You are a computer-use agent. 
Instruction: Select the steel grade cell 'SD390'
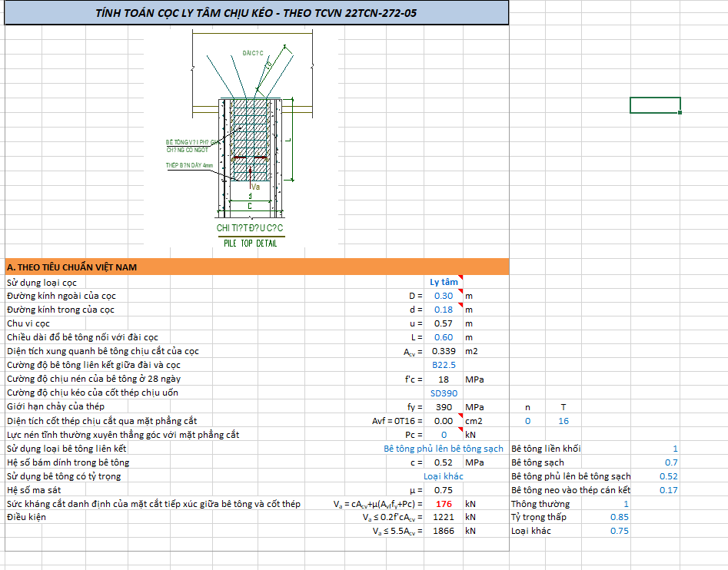pos(444,393)
